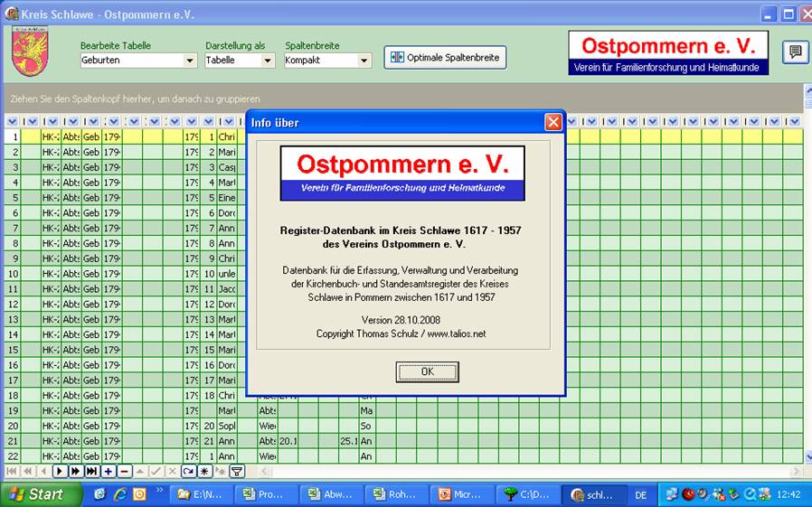Click the 'Jacc' name cell in row 11
812x507 pixels.
click(x=227, y=288)
